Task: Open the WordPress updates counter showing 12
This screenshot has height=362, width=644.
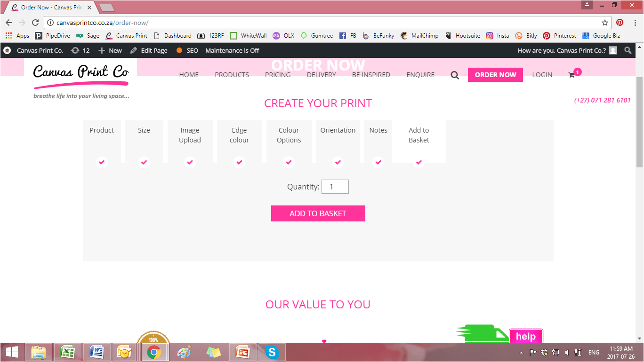Action: pyautogui.click(x=80, y=50)
